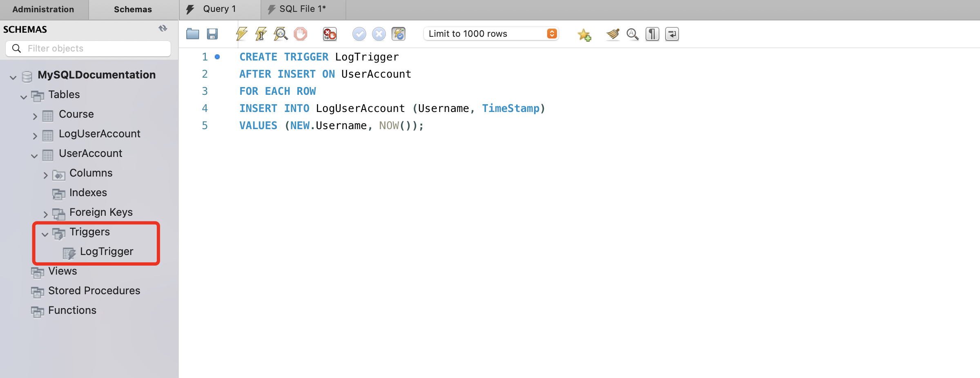Switch to the Administration tab

[x=43, y=9]
